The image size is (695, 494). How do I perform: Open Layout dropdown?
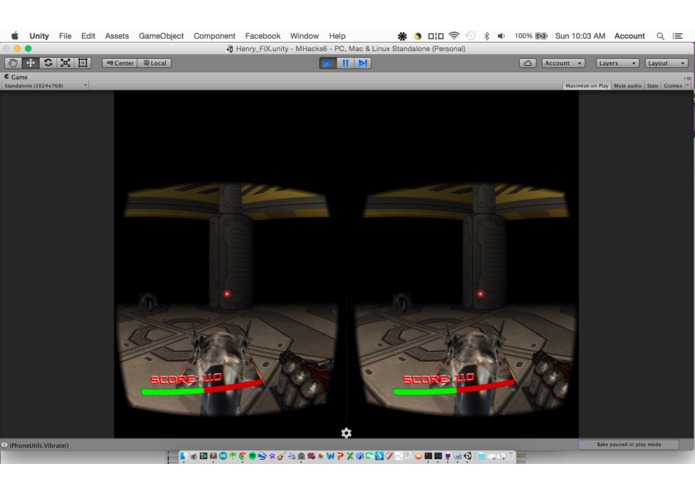pos(666,63)
